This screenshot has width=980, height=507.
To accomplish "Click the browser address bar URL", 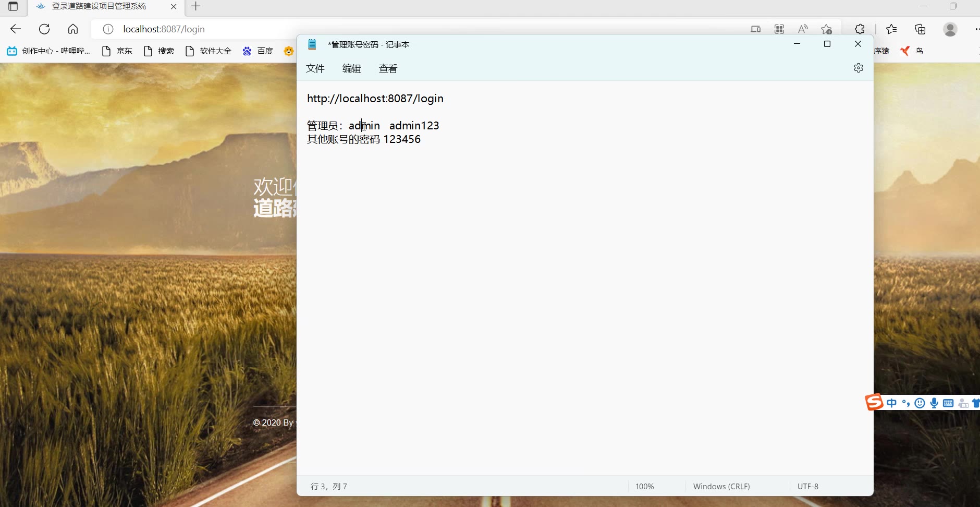I will (x=164, y=29).
